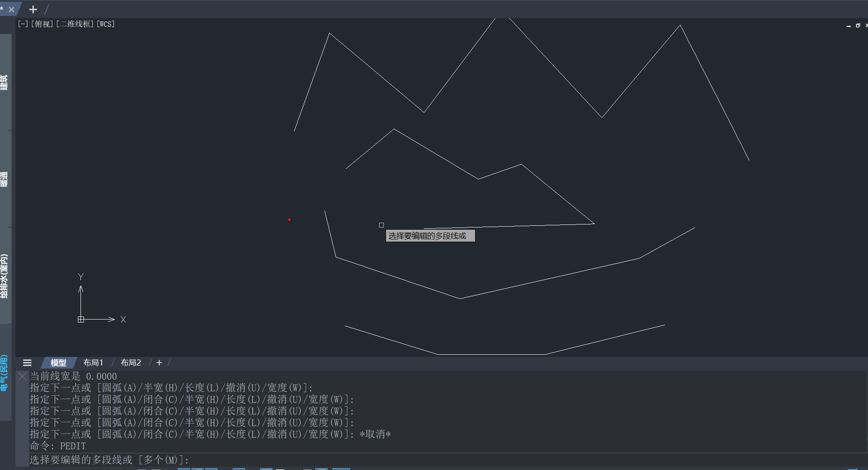868x470 pixels.
Task: Open the layout list hamburger menu
Action: (28, 363)
